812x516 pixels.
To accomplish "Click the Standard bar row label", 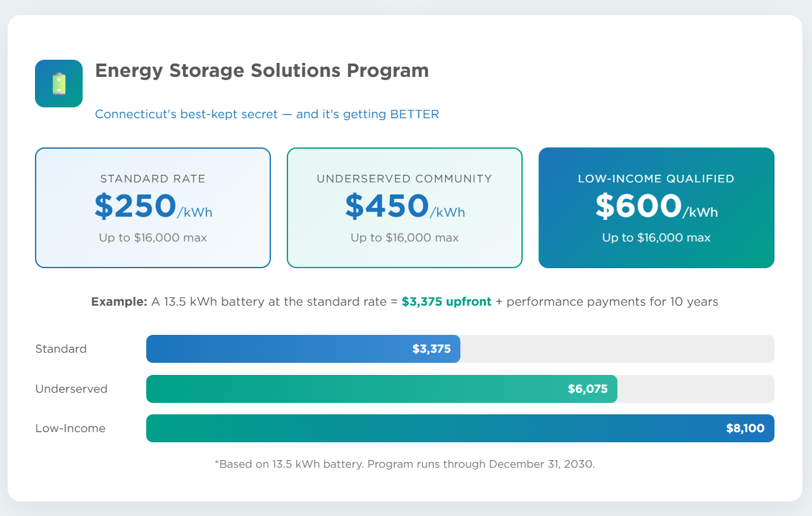I will pyautogui.click(x=61, y=349).
